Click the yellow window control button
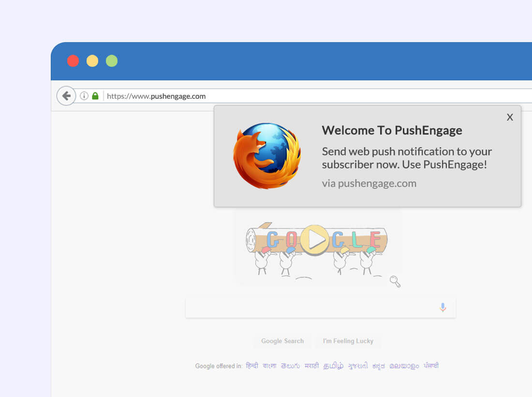532x397 pixels. 92,61
